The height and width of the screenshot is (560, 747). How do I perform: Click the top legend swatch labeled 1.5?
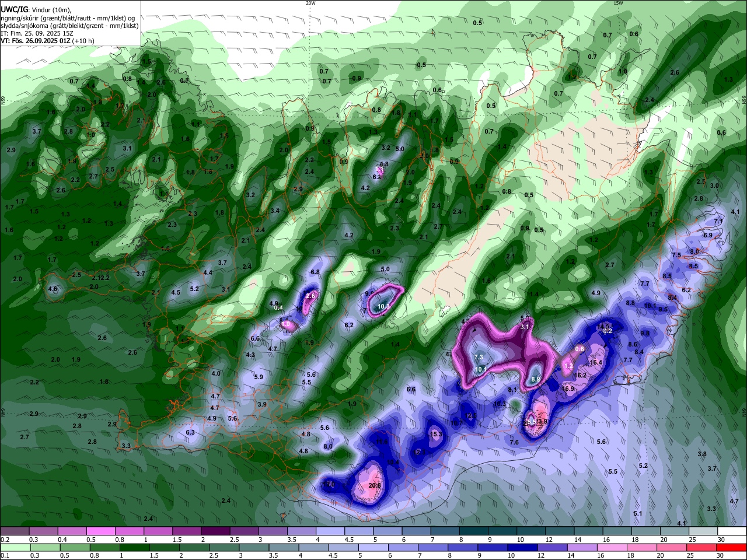187,531
